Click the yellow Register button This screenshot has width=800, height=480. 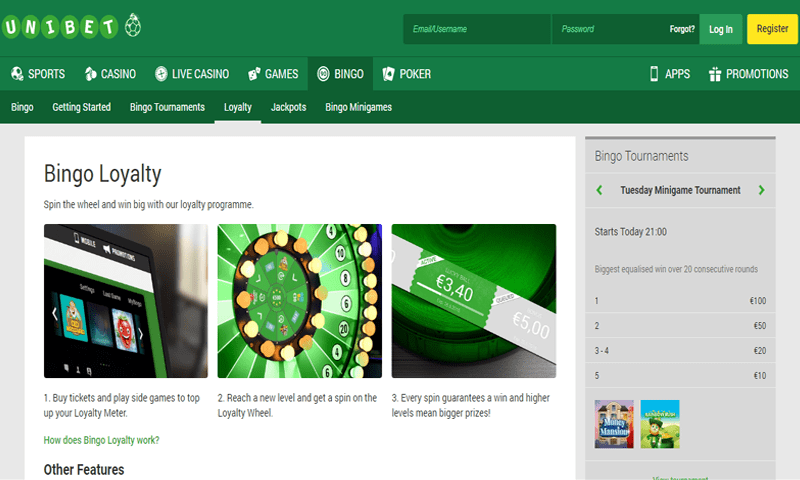[772, 29]
